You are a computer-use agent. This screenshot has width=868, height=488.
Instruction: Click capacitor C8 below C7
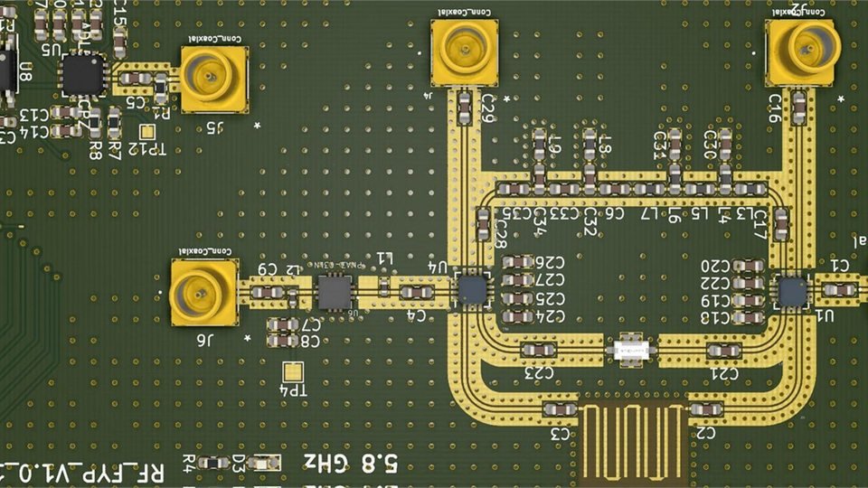click(283, 341)
